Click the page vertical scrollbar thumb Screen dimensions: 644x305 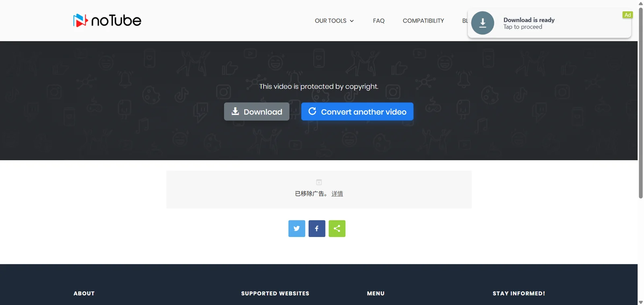click(641, 103)
